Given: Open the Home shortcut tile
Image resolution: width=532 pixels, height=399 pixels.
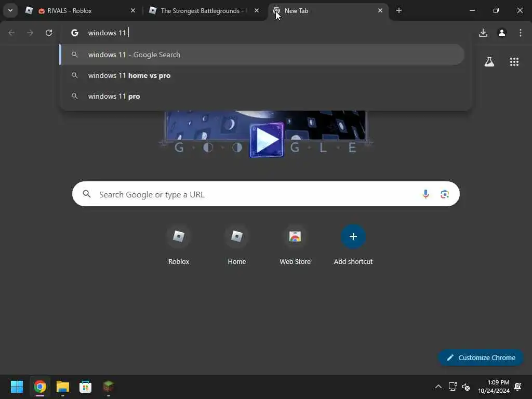Looking at the screenshot, I should coord(237,245).
